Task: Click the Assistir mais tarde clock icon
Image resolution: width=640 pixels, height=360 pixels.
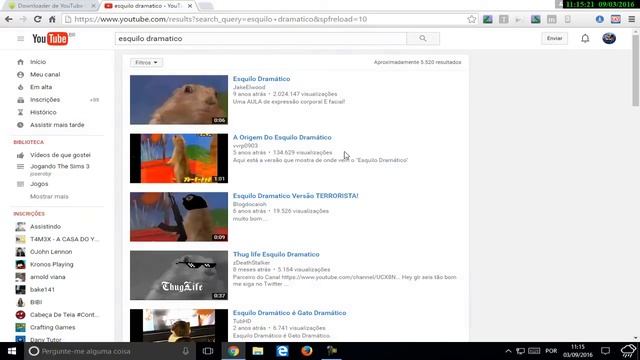Action: (20, 125)
